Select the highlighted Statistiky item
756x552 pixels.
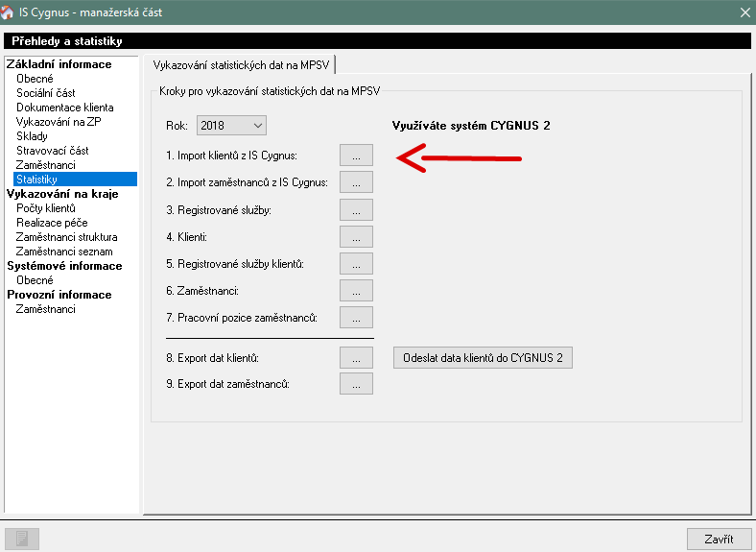pos(75,179)
